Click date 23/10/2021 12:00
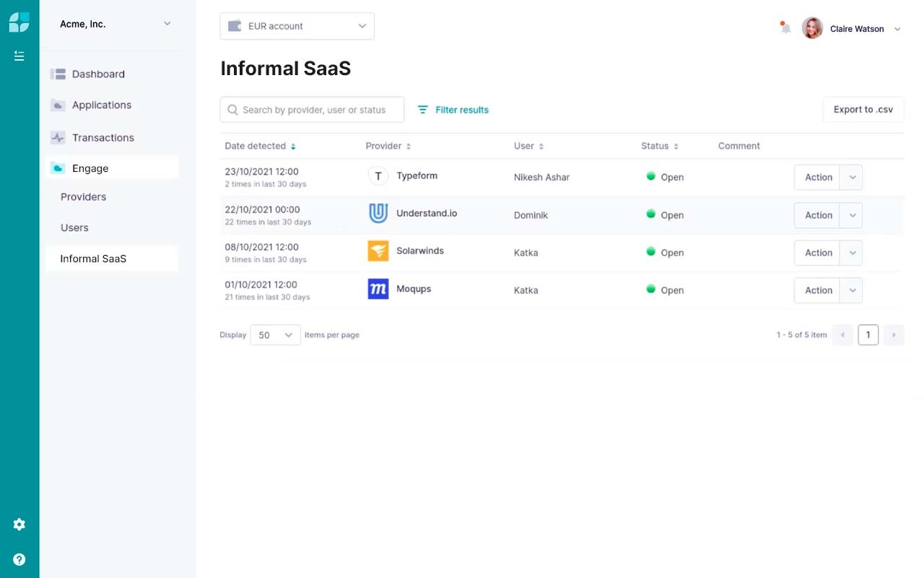 tap(261, 172)
